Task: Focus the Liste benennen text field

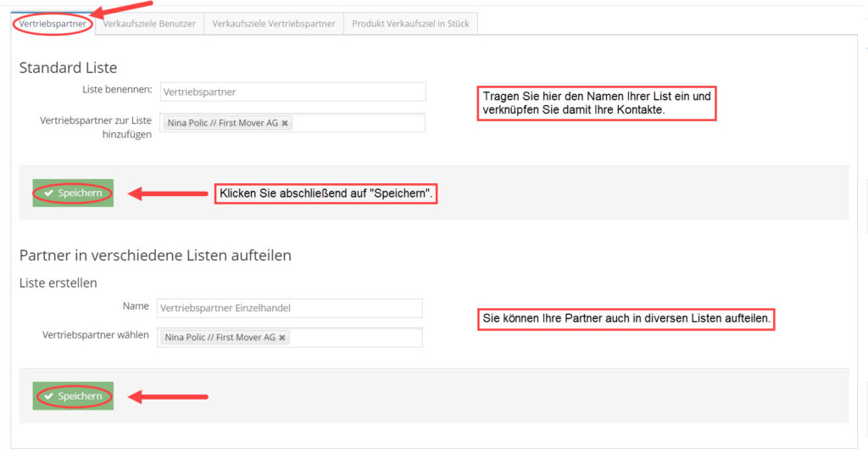Action: [292, 92]
